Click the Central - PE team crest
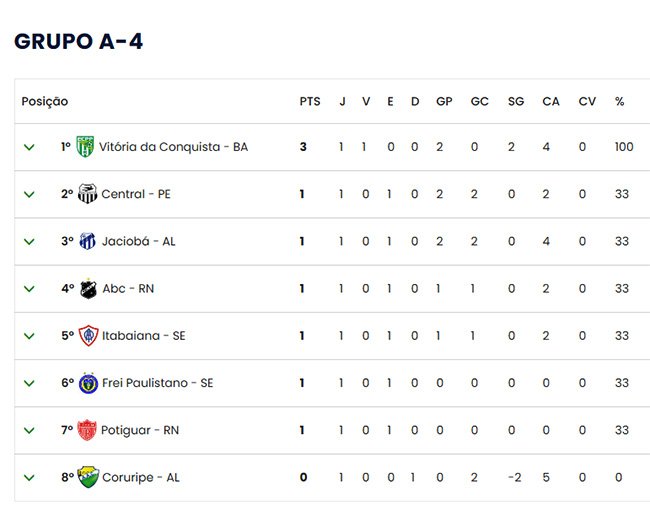 coord(87,194)
